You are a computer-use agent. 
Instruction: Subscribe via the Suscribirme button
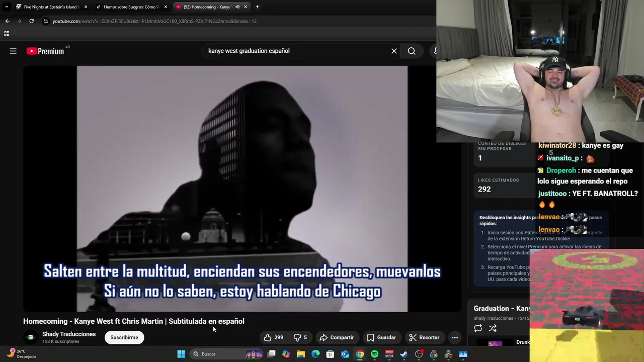[x=124, y=337]
